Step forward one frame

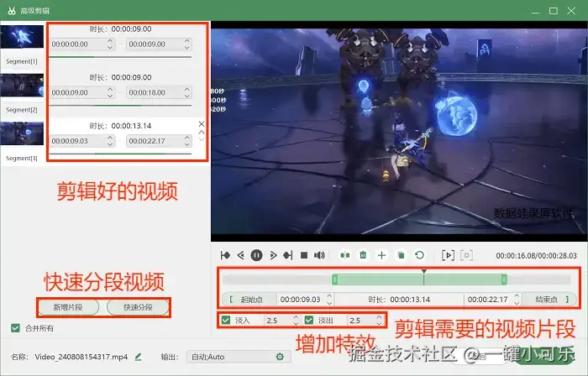pos(273,255)
